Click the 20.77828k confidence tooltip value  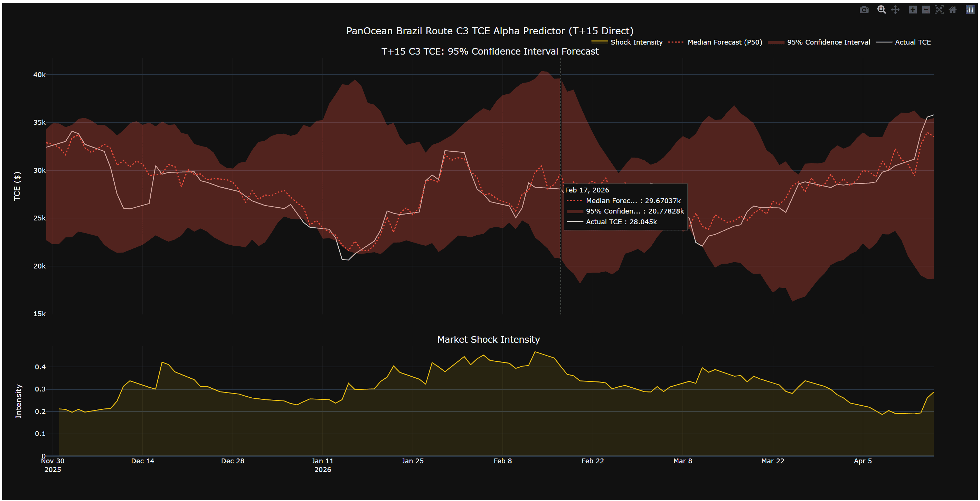[666, 211]
